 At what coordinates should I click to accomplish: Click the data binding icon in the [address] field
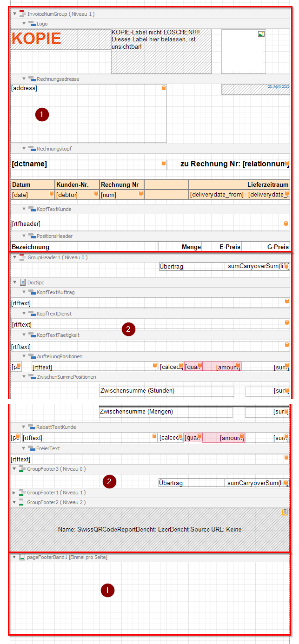pos(163,88)
